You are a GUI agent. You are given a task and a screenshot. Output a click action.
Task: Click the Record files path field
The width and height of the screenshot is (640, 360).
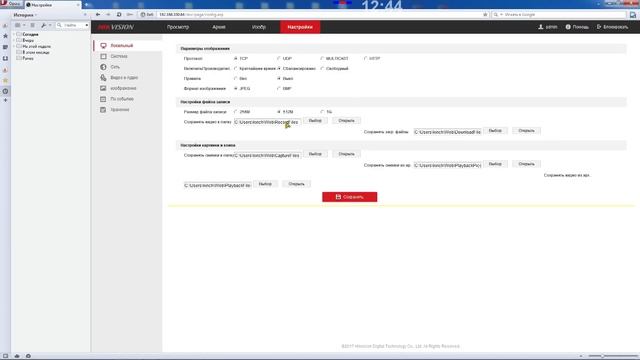click(x=267, y=122)
